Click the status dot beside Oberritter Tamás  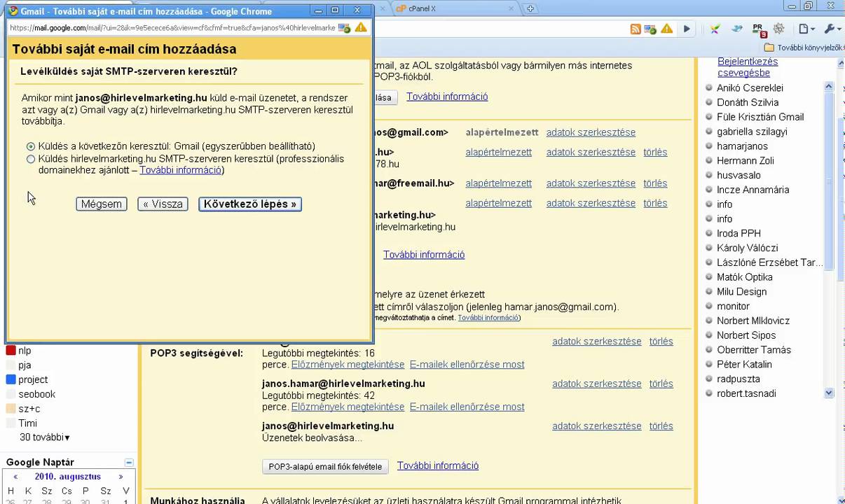709,350
